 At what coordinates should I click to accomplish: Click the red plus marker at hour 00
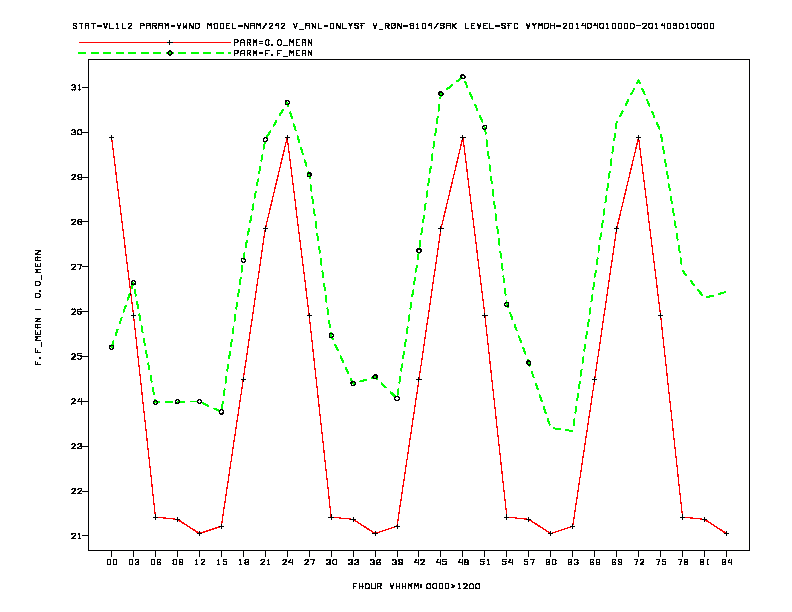point(112,137)
